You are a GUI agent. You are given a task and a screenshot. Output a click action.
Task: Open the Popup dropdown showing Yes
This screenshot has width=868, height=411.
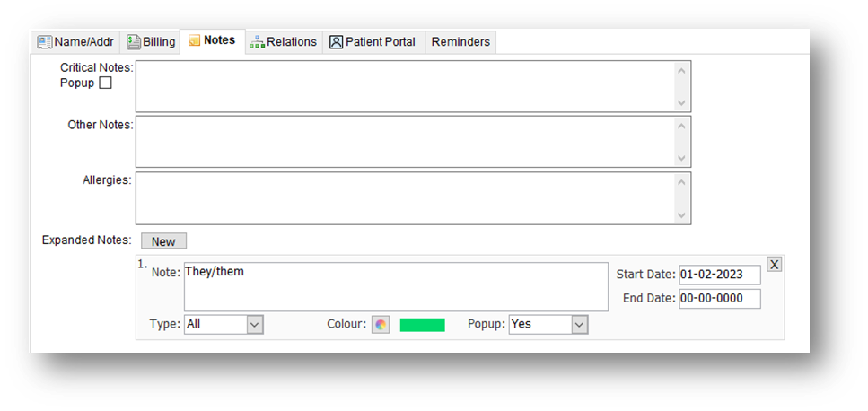[x=548, y=325]
